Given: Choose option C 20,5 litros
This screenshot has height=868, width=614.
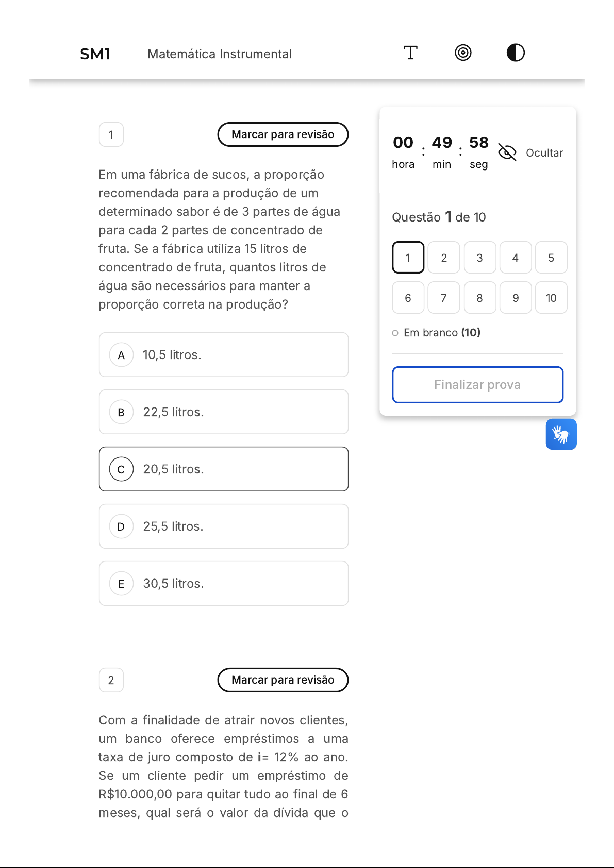Looking at the screenshot, I should [x=224, y=469].
